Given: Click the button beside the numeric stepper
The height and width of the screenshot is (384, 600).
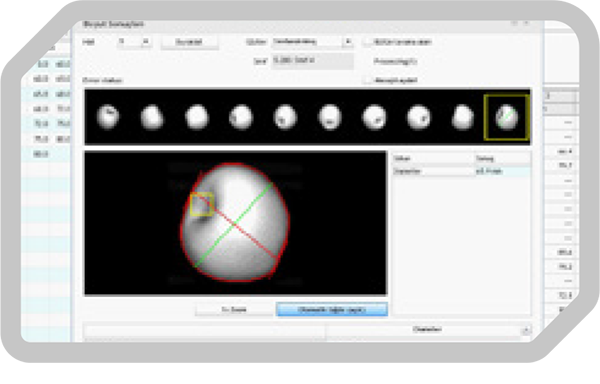Looking at the screenshot, I should (189, 42).
